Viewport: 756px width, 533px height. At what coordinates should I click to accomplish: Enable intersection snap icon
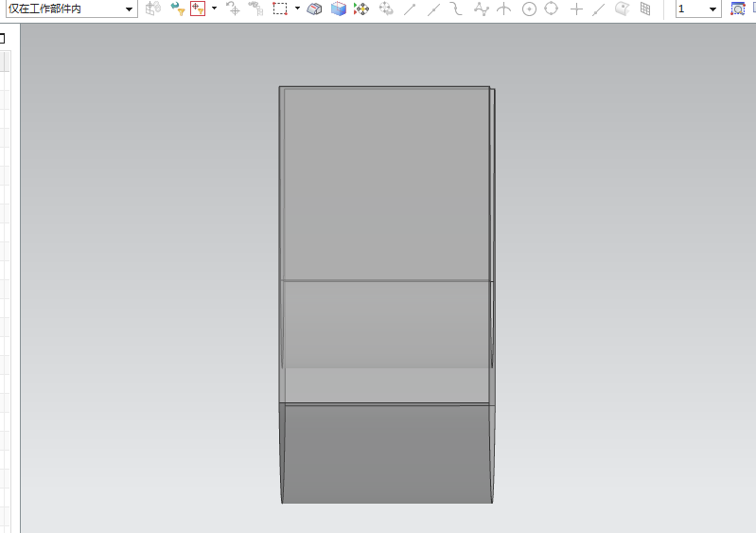pos(503,9)
